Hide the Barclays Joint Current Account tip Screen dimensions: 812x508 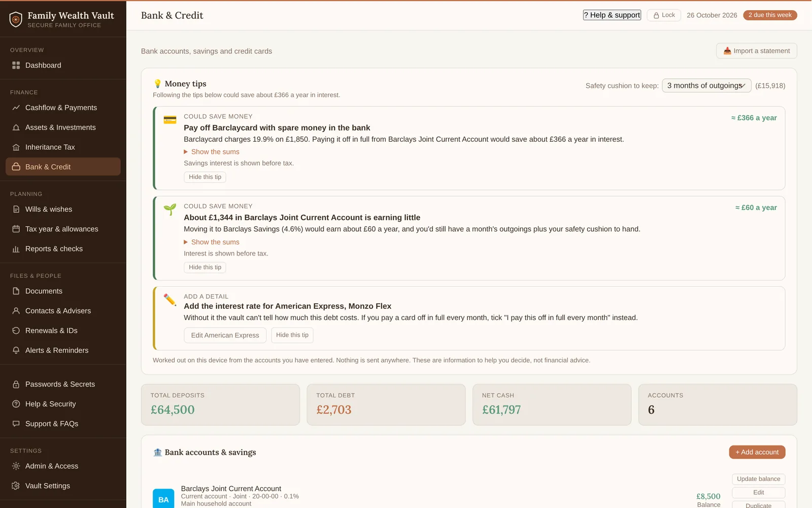coord(205,267)
